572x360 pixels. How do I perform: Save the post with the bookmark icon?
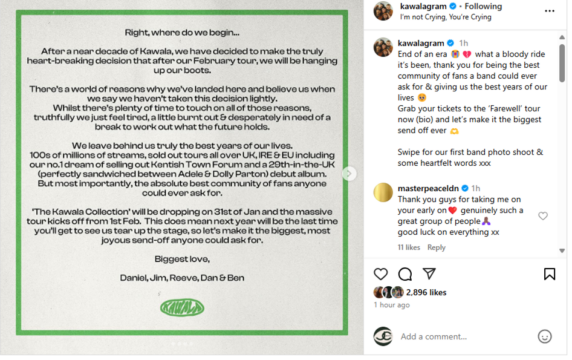tap(549, 274)
